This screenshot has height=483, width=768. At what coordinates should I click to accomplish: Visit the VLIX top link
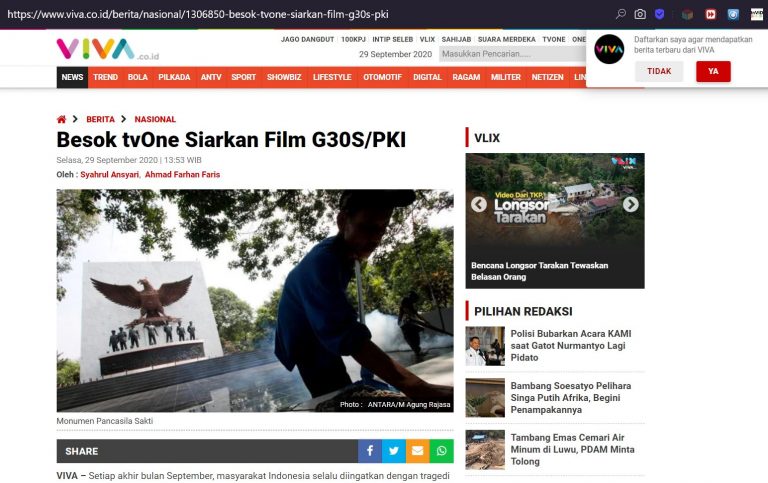(x=427, y=39)
